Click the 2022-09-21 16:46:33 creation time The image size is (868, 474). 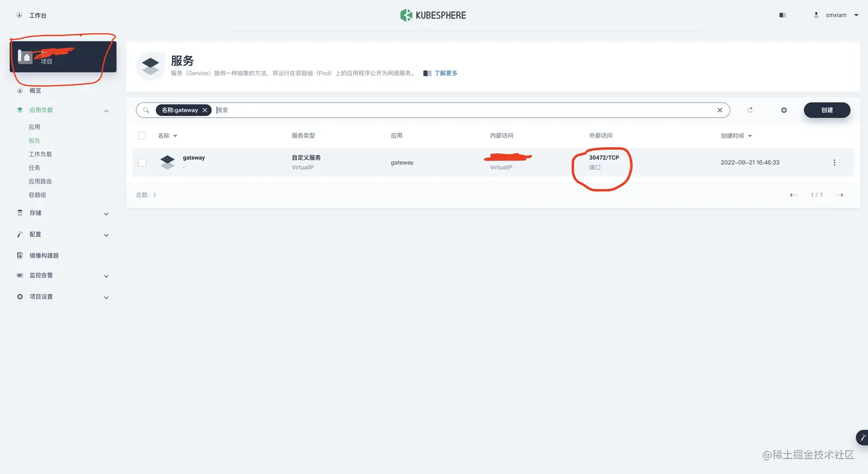(750, 163)
